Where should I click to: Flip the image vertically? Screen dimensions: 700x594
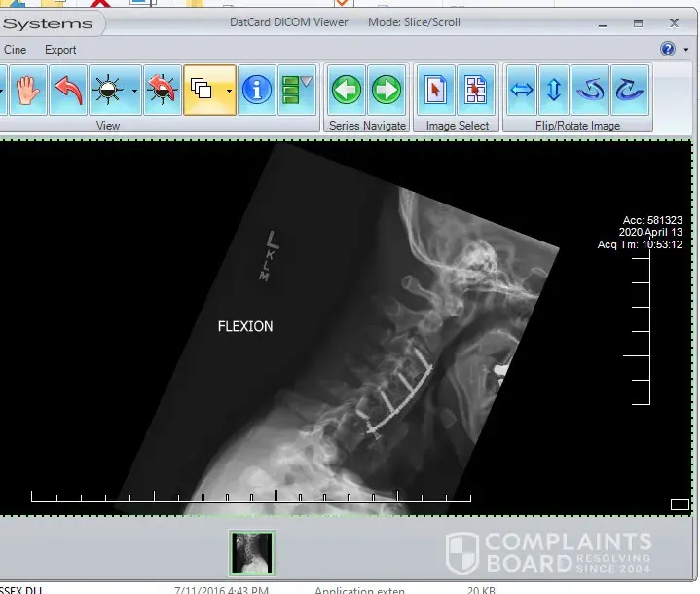click(x=554, y=91)
